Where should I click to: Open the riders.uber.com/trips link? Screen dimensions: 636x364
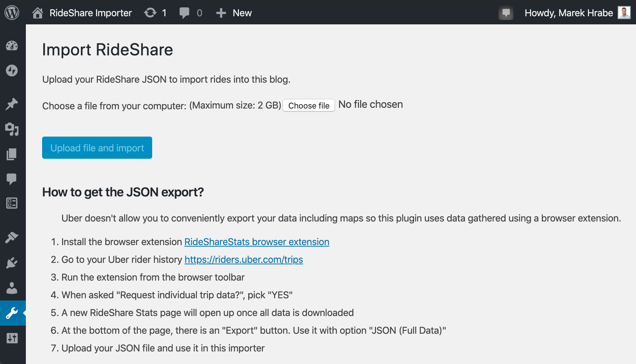coord(244,260)
